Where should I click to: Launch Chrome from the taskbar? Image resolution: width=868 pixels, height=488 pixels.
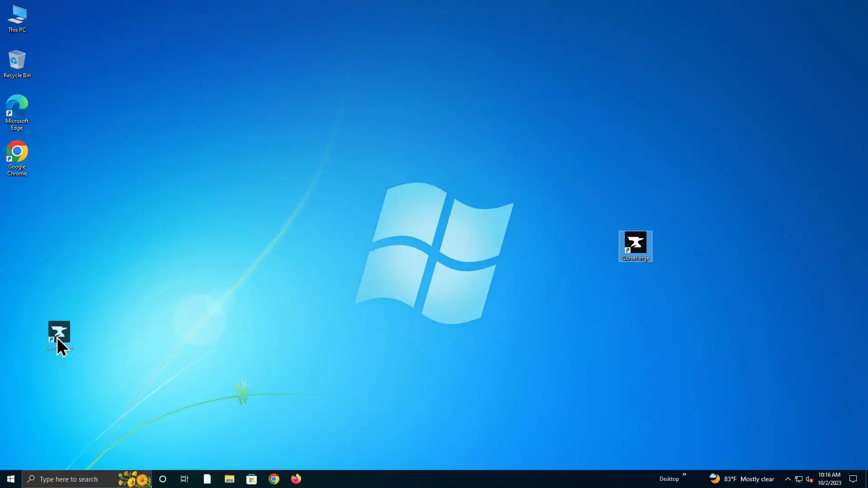tap(274, 479)
